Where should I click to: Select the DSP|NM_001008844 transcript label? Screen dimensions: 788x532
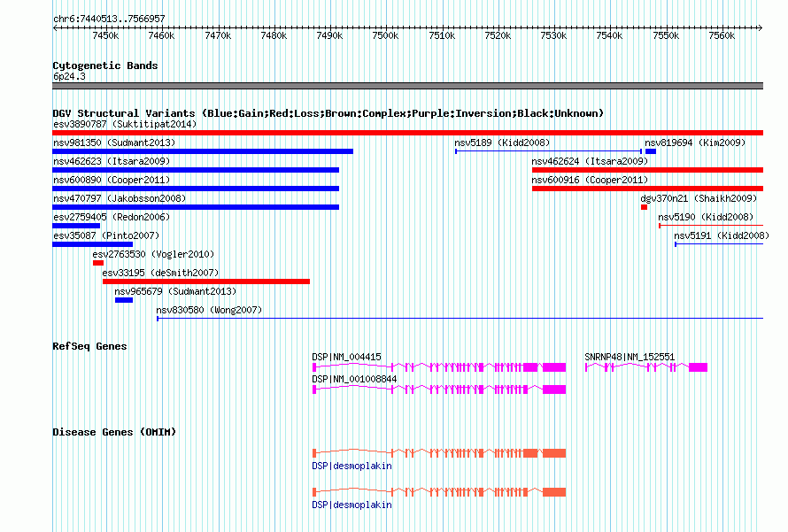tap(354, 379)
